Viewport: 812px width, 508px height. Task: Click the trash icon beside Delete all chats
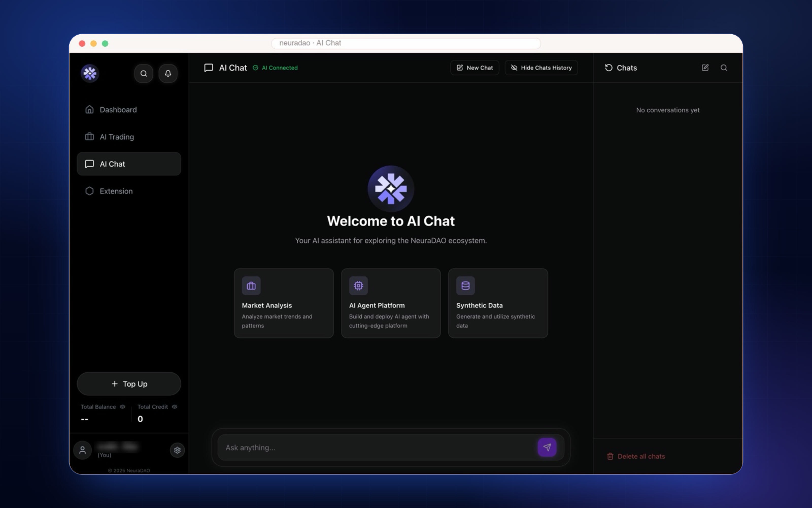tap(610, 456)
